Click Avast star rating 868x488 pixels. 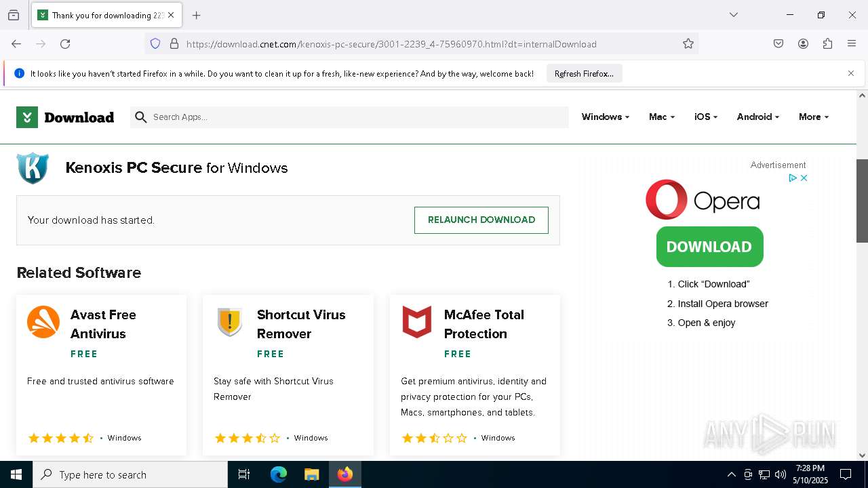click(60, 438)
